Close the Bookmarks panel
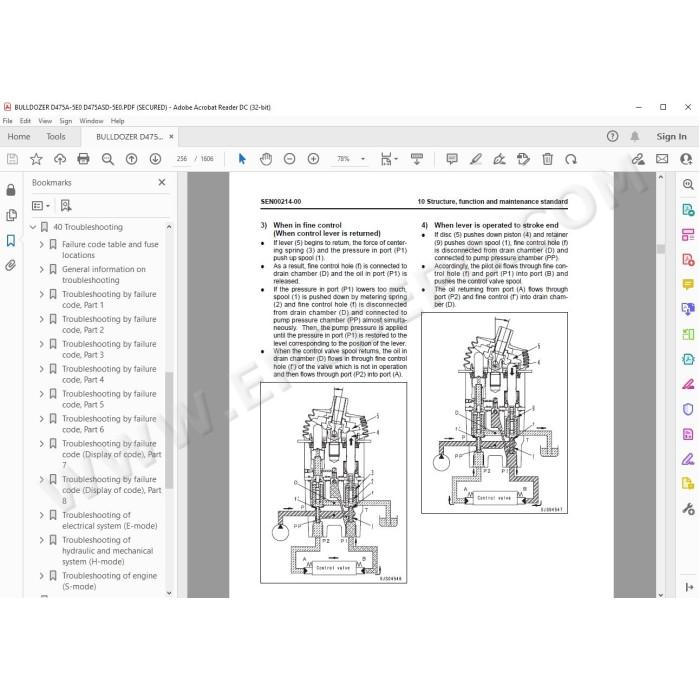 (162, 182)
